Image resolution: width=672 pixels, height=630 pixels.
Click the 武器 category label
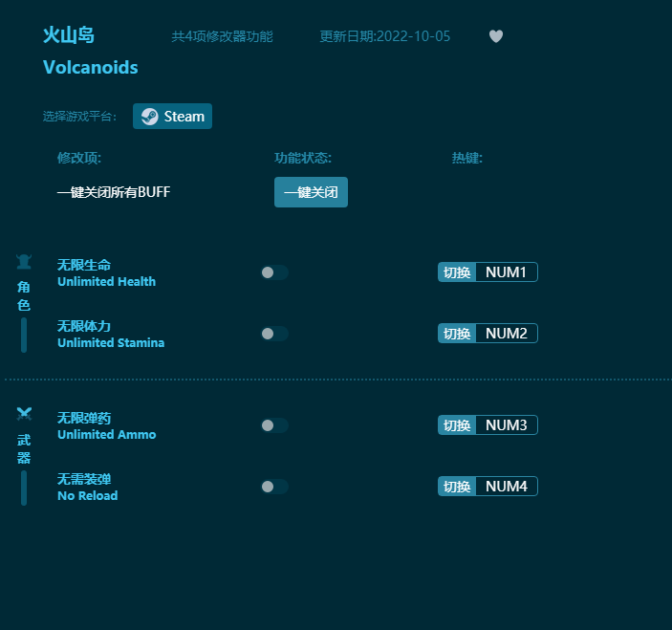[x=24, y=448]
